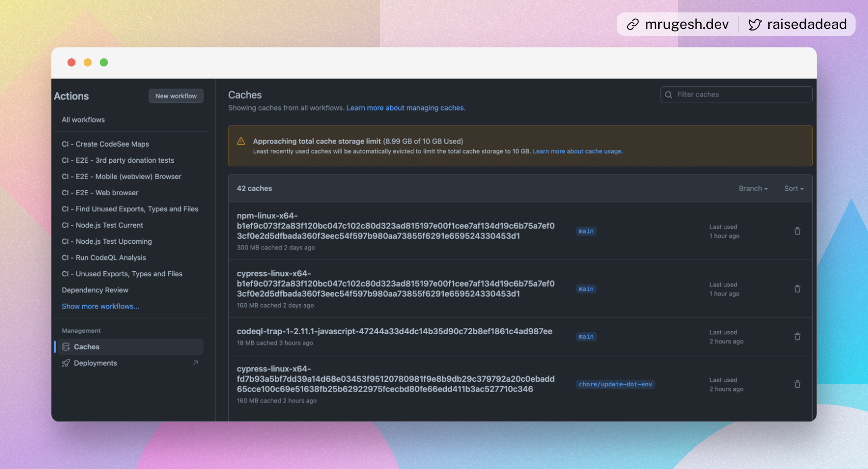Click main branch label on codeql-trap cache
This screenshot has height=469, width=868.
586,337
